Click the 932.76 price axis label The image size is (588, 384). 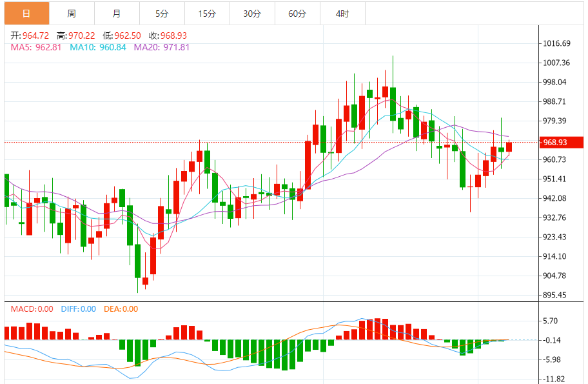[x=554, y=217]
